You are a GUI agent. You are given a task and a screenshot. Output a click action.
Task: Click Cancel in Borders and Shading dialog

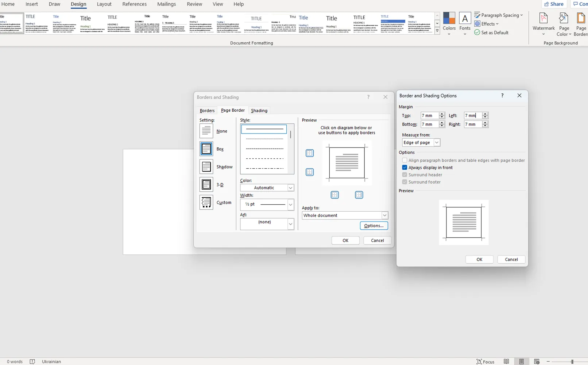point(377,240)
